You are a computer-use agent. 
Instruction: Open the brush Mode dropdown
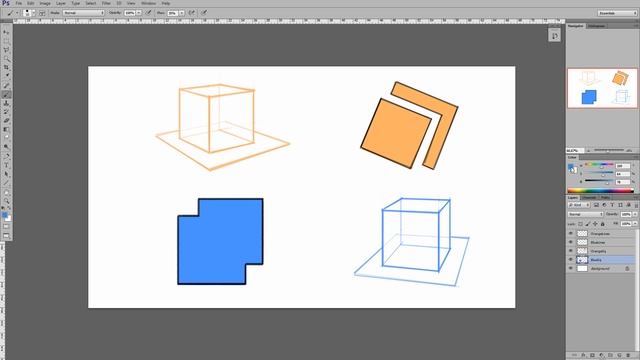[x=84, y=13]
